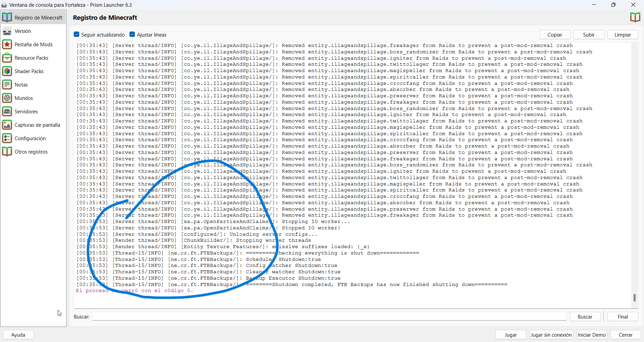Image resolution: width=644 pixels, height=342 pixels.
Task: Open the Versión section in the sidebar
Action: click(22, 31)
